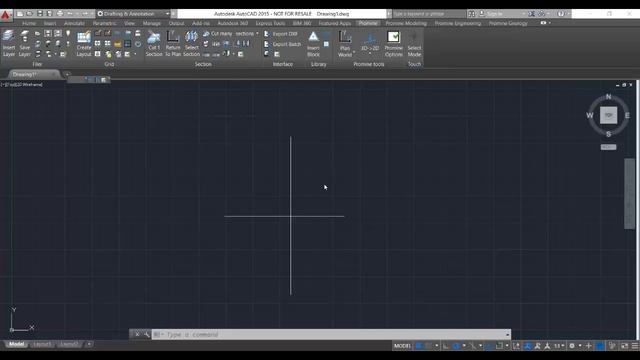Viewport: 640px width, 360px height.
Task: Toggle polar tracking in status bar
Action: tap(456, 346)
